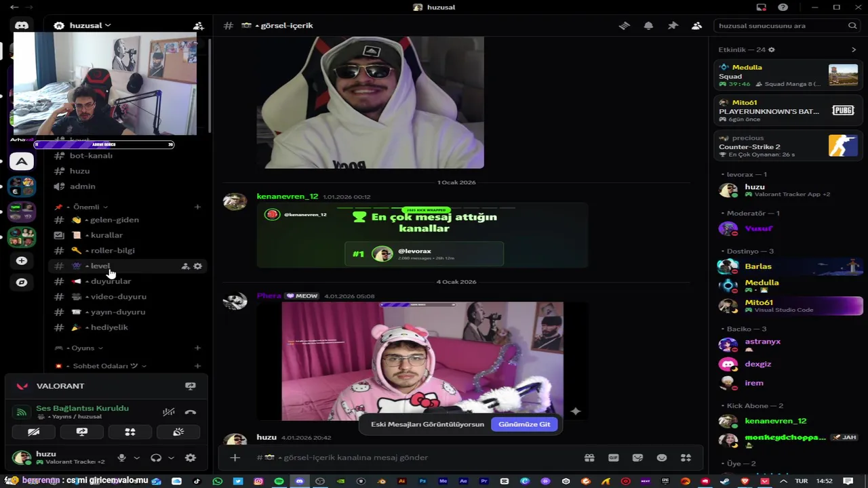Open headphone output options chevron

pyautogui.click(x=171, y=457)
